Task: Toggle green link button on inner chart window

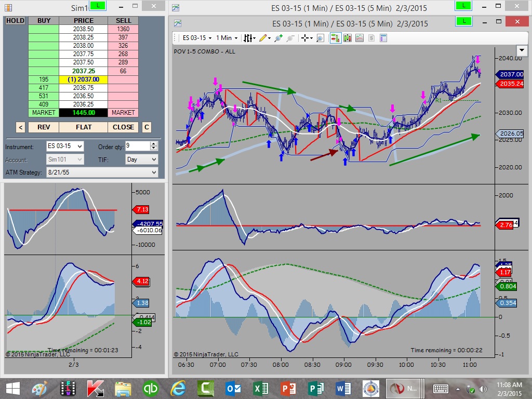Action: 464,21
